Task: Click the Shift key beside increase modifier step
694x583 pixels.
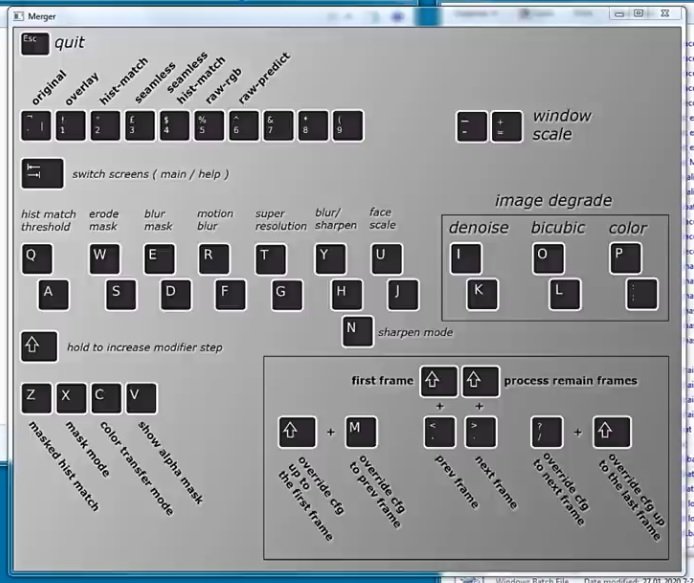Action: point(39,346)
